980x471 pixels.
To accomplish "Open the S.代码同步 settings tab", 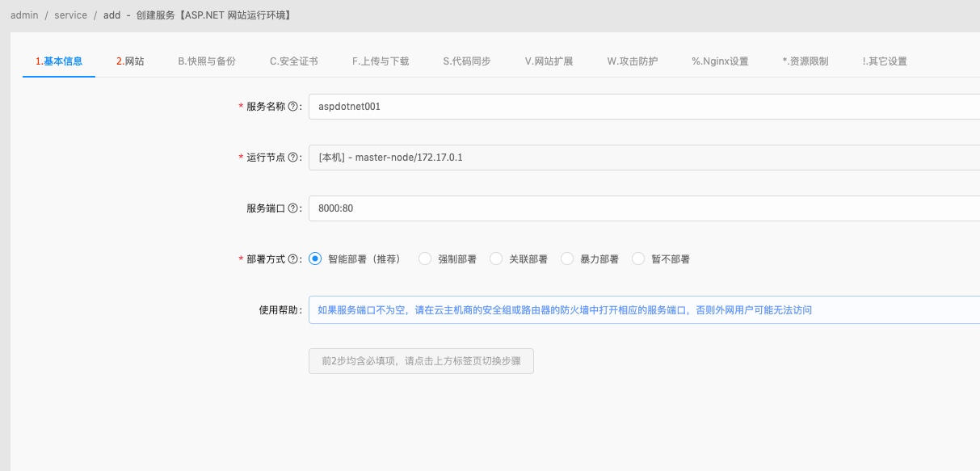I will coord(465,60).
